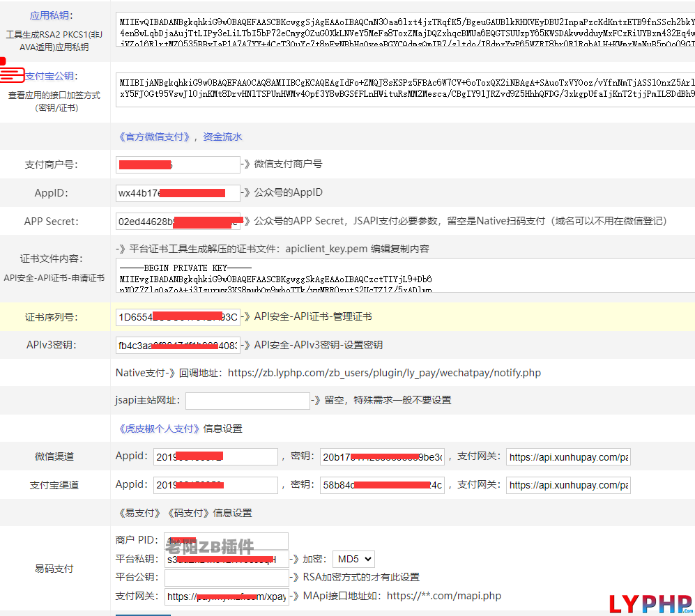Click the 支付宝渠道 row label
The image size is (695, 616).
[54, 485]
